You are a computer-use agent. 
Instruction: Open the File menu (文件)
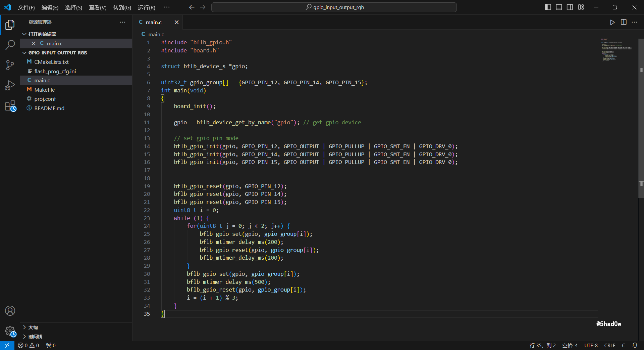tap(26, 7)
